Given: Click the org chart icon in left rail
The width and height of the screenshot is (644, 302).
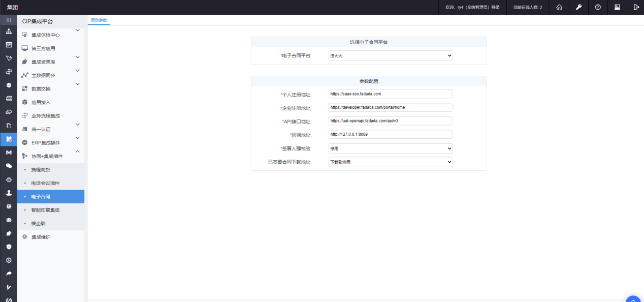Looking at the screenshot, I should 9,32.
